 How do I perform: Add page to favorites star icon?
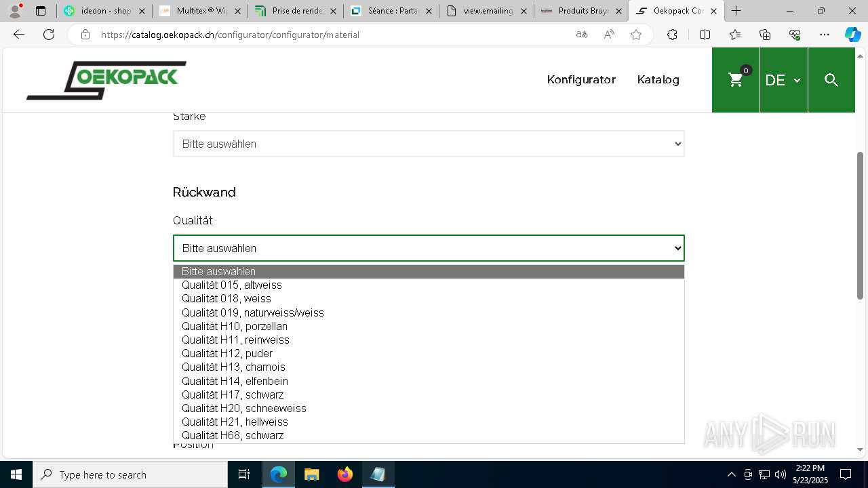(x=636, y=35)
